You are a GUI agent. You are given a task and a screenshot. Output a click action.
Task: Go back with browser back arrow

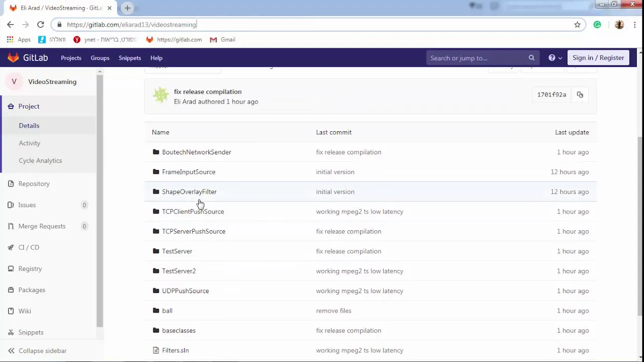point(11,24)
